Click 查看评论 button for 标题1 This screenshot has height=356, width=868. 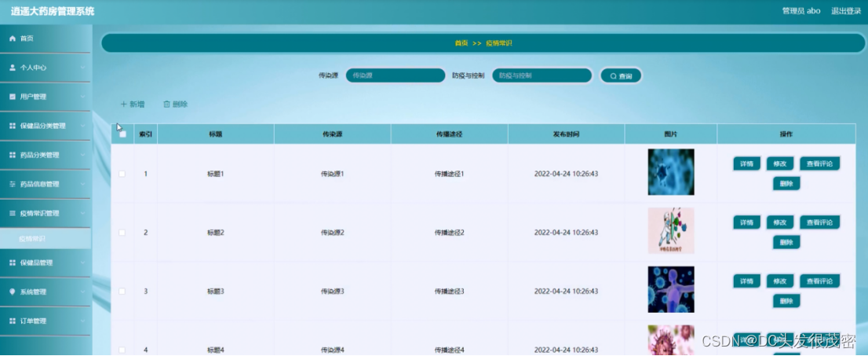click(820, 163)
